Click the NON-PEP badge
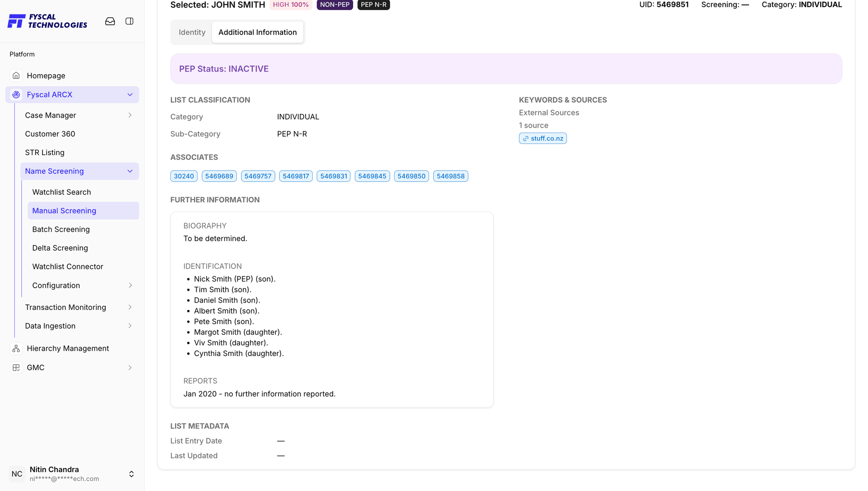The image size is (868, 491). [x=335, y=5]
